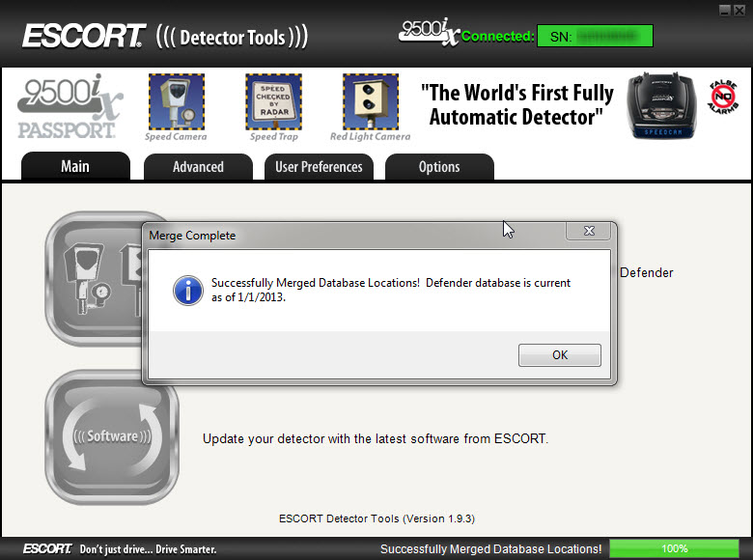753x560 pixels.
Task: Click the Software update circular icon
Action: point(112,436)
